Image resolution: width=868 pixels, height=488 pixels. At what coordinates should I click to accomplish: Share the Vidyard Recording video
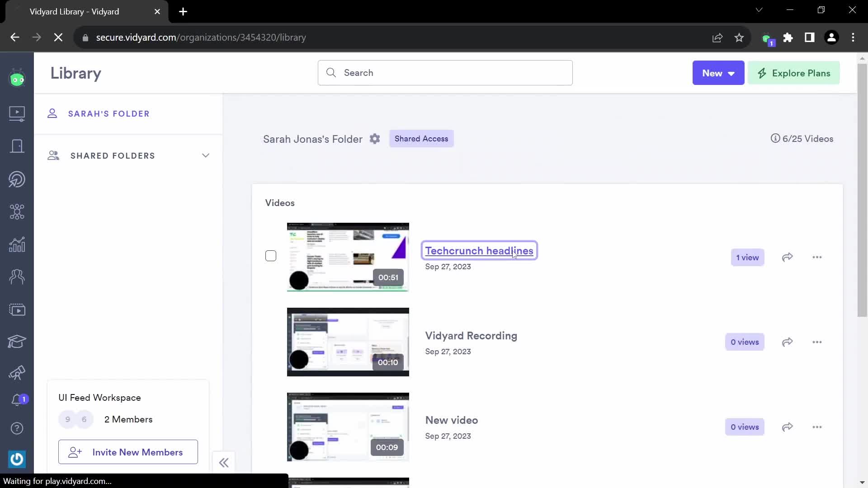788,342
